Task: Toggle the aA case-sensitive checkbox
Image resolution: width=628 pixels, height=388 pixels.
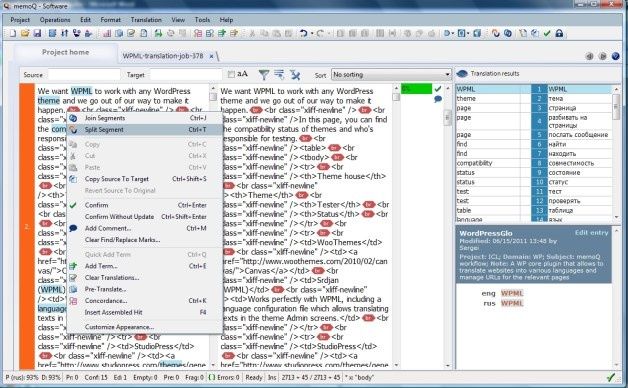Action: 231,74
